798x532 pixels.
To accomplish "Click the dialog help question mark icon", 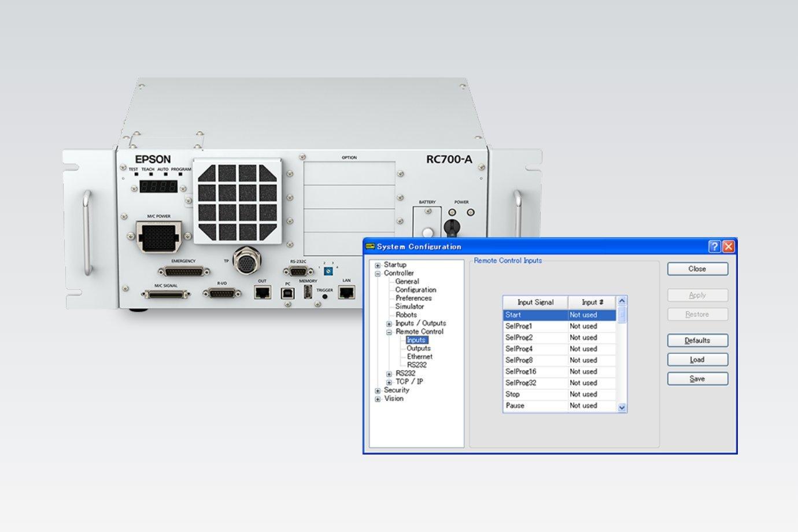I will coord(714,247).
